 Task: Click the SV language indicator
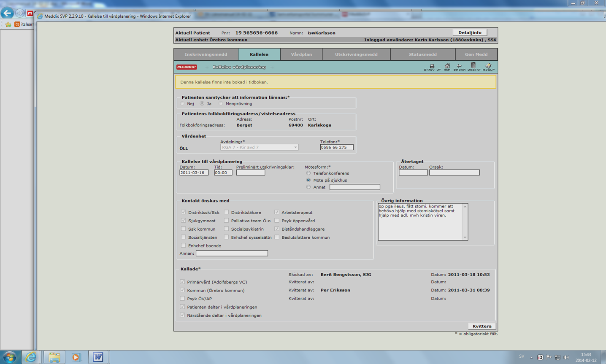[x=522, y=356]
